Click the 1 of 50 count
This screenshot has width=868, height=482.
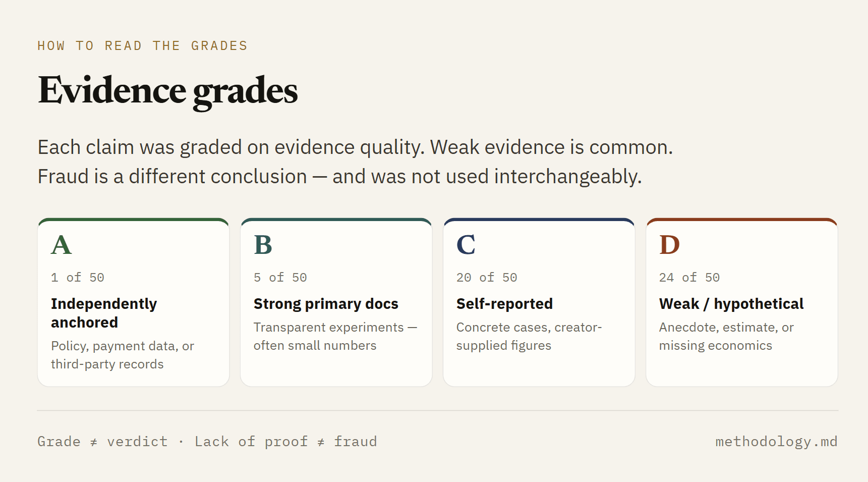(x=78, y=278)
